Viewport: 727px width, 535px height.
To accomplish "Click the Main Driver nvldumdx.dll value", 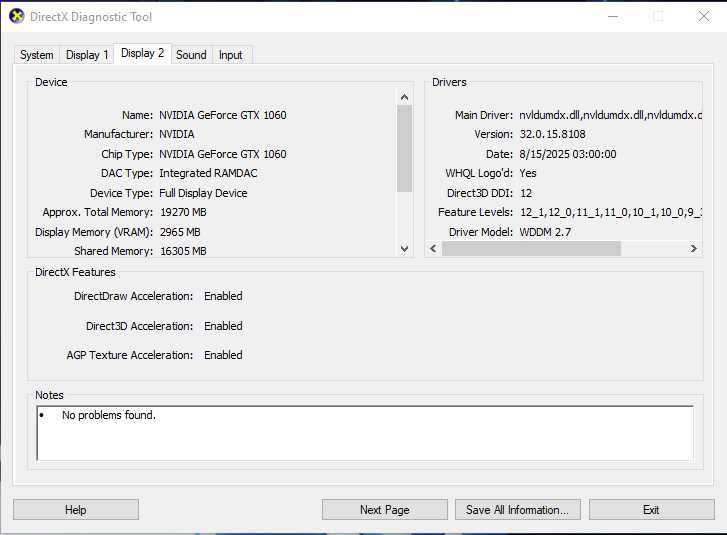I will 610,115.
